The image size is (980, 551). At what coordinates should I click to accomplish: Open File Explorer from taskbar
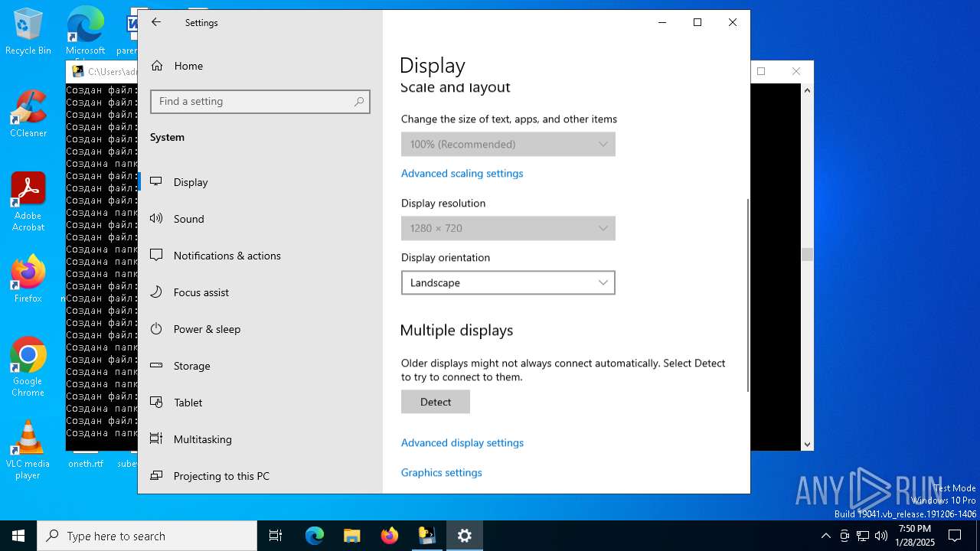[351, 536]
